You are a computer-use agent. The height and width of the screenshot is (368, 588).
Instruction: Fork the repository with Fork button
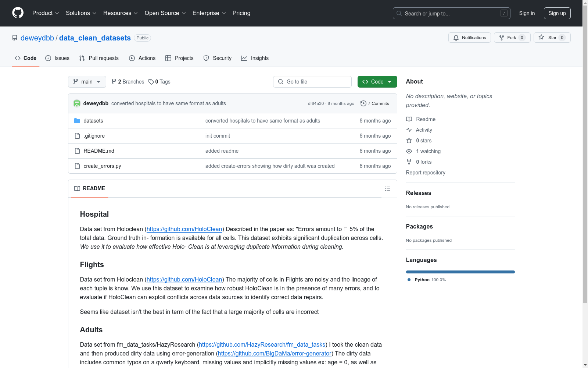coord(512,38)
